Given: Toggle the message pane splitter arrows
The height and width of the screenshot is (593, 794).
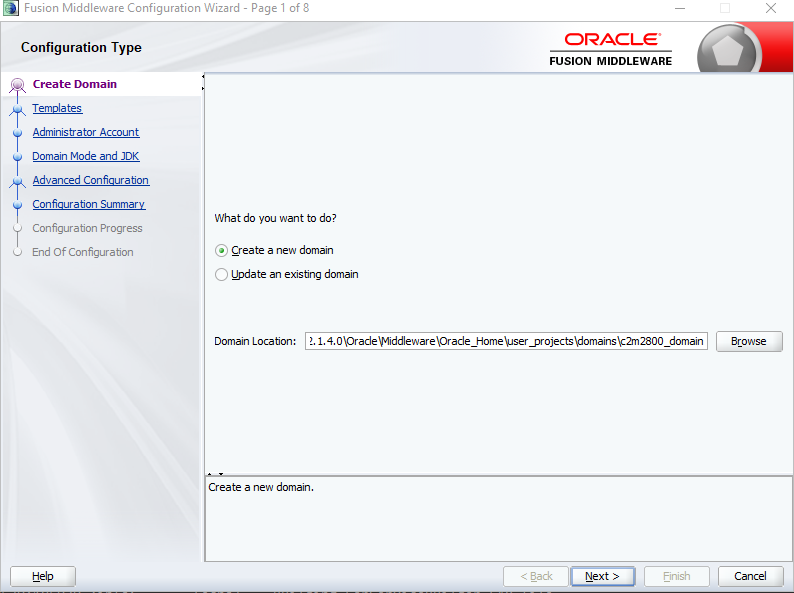Looking at the screenshot, I should pos(215,474).
